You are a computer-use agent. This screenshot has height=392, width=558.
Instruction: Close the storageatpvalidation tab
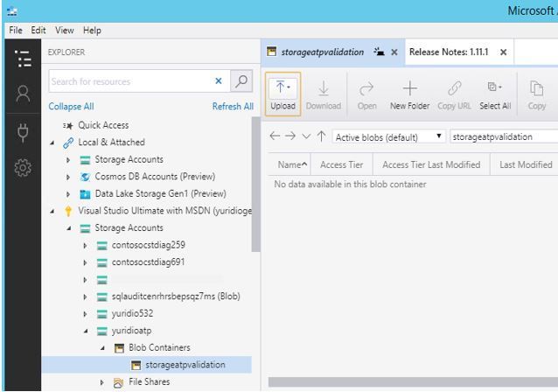394,52
